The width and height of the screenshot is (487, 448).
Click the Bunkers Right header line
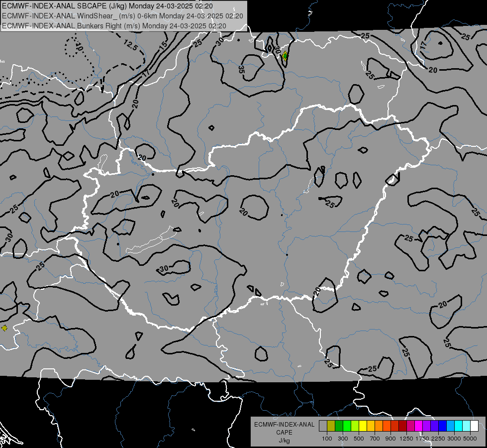pos(114,26)
